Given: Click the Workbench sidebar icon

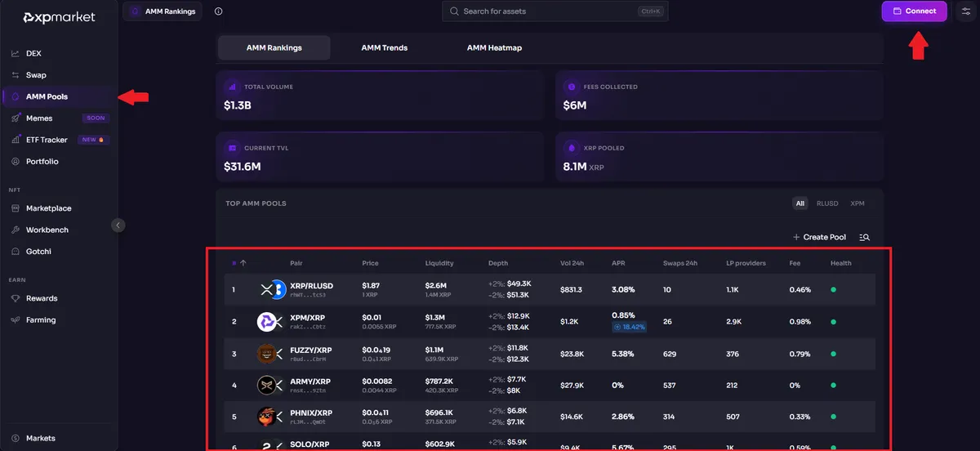Looking at the screenshot, I should [15, 230].
